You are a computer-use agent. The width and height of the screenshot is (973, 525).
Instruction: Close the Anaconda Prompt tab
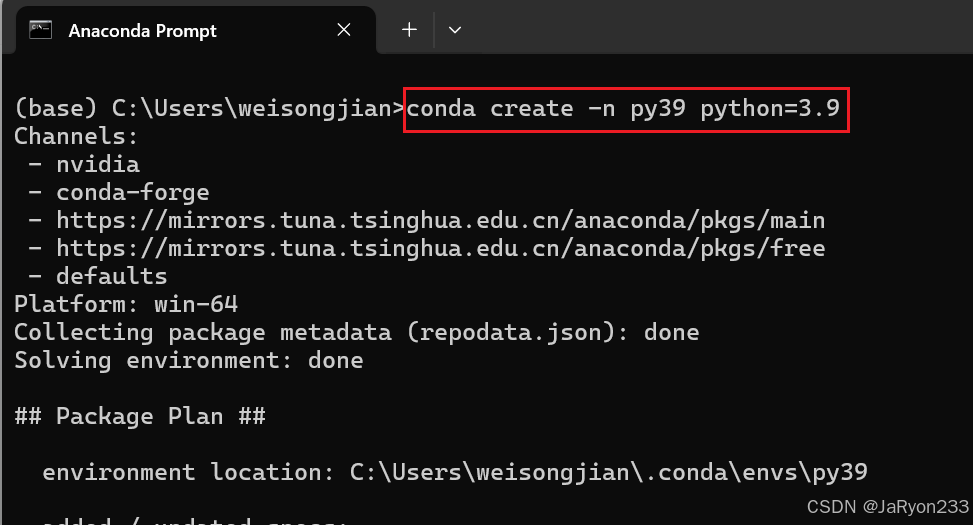344,30
